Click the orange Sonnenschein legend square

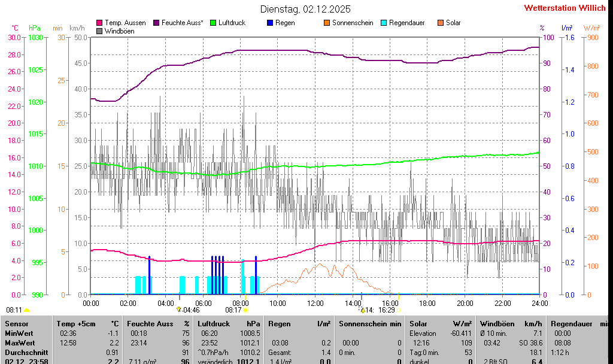click(327, 23)
